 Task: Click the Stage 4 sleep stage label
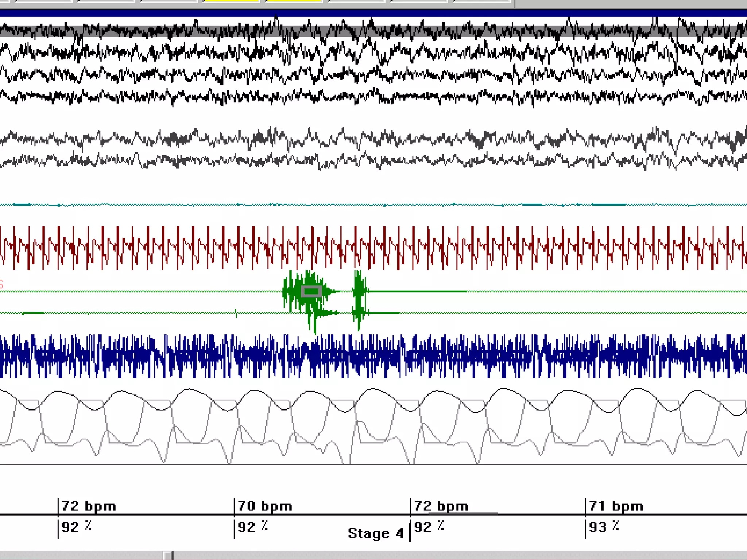point(375,533)
